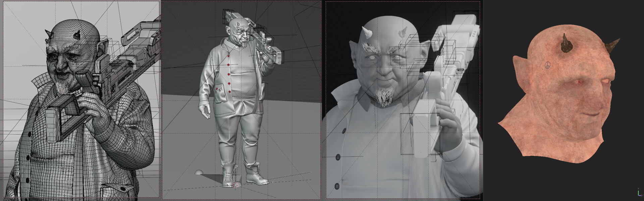
Task: Click the dark coat button in clay render
Action: coord(337,156)
